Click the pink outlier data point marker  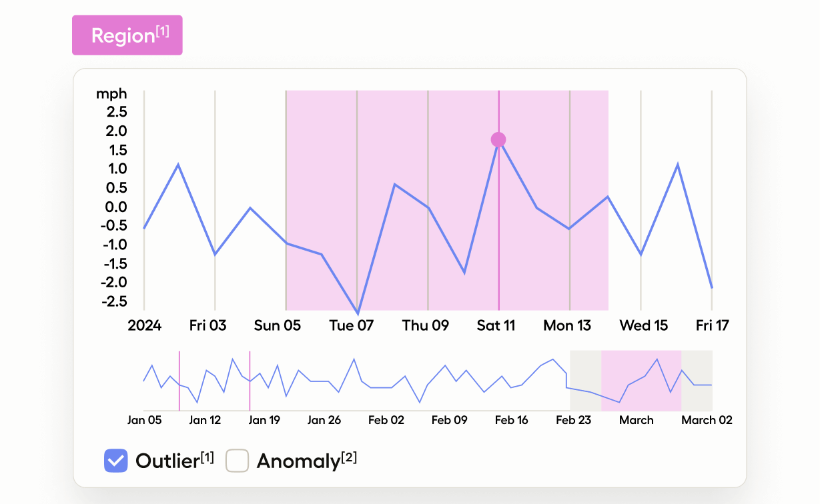tap(498, 139)
